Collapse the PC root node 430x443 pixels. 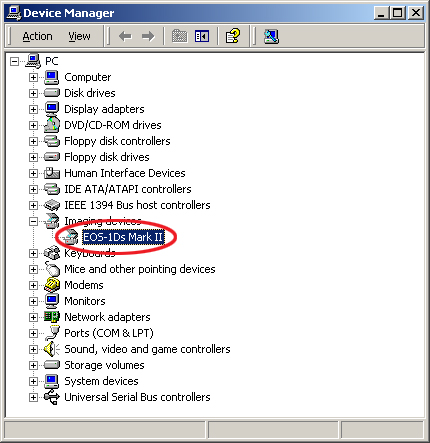[14, 61]
